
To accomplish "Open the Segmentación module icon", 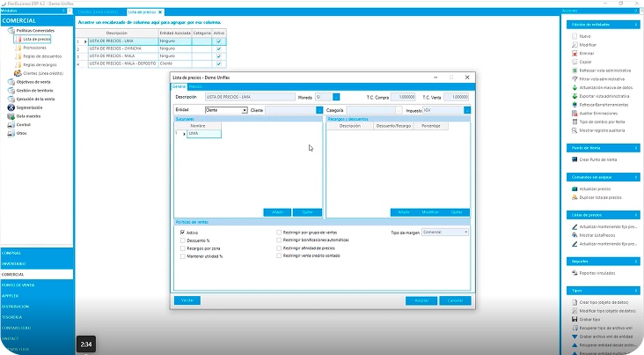I will (x=11, y=107).
